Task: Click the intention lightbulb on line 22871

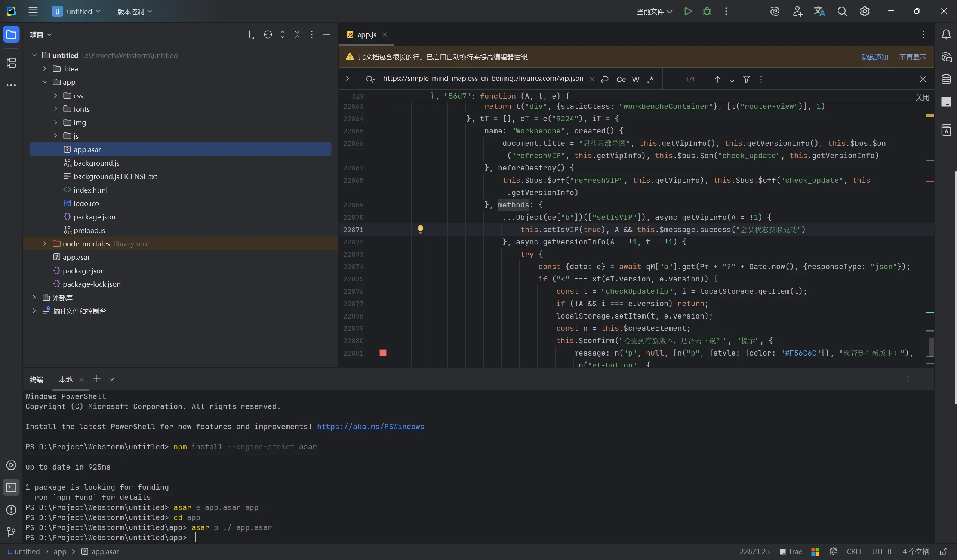Action: [x=421, y=229]
